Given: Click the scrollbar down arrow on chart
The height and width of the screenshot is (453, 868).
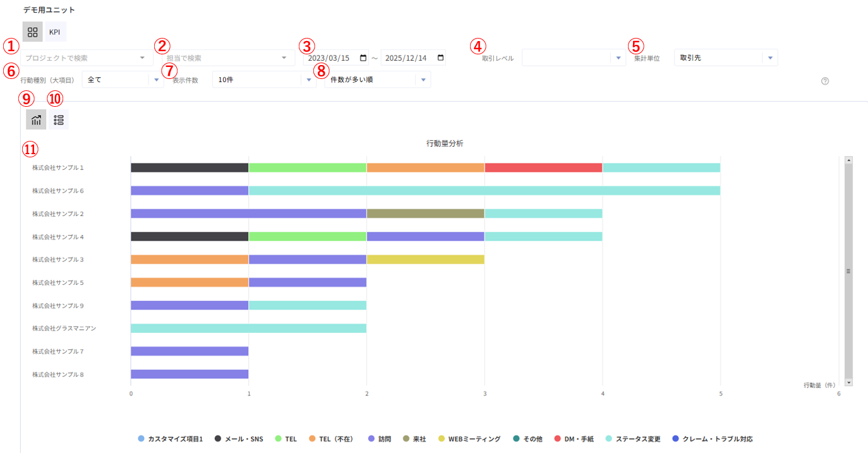Looking at the screenshot, I should point(848,382).
